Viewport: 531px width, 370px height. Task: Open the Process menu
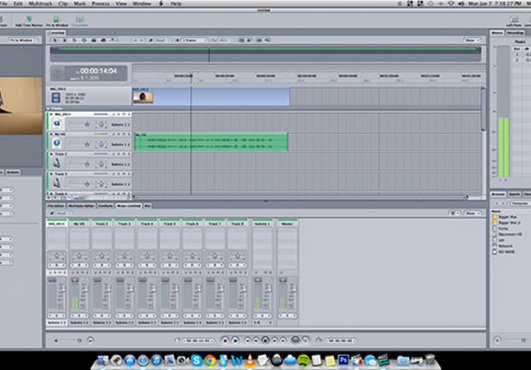100,3
